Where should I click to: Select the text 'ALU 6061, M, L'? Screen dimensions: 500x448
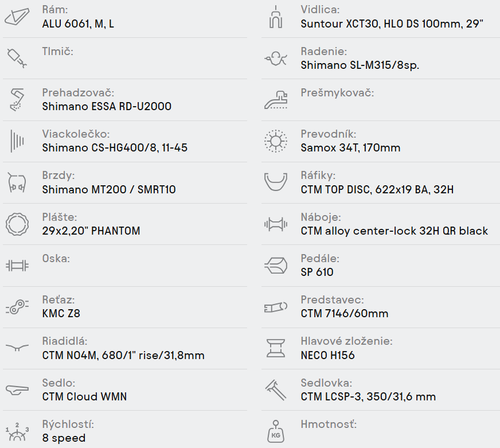coord(78,24)
